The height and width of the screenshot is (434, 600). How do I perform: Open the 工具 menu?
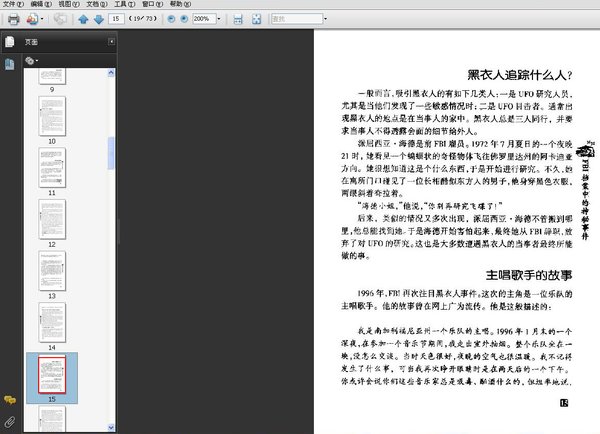click(x=120, y=5)
